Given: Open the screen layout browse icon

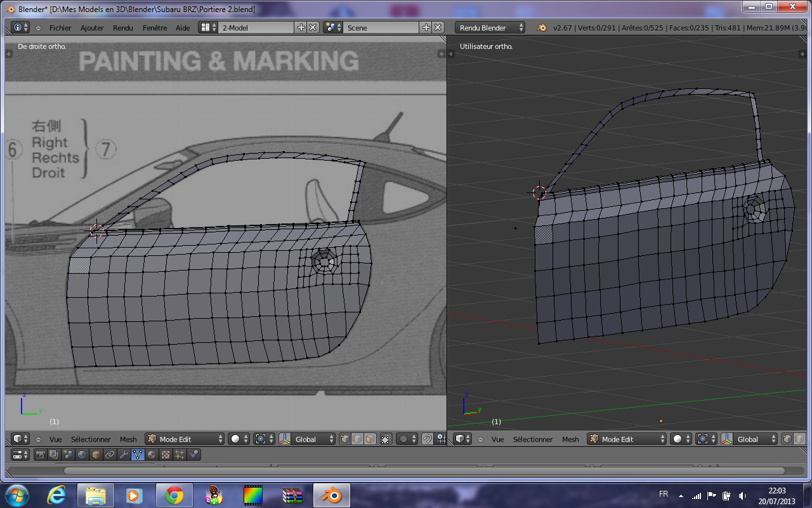Looking at the screenshot, I should 208,27.
